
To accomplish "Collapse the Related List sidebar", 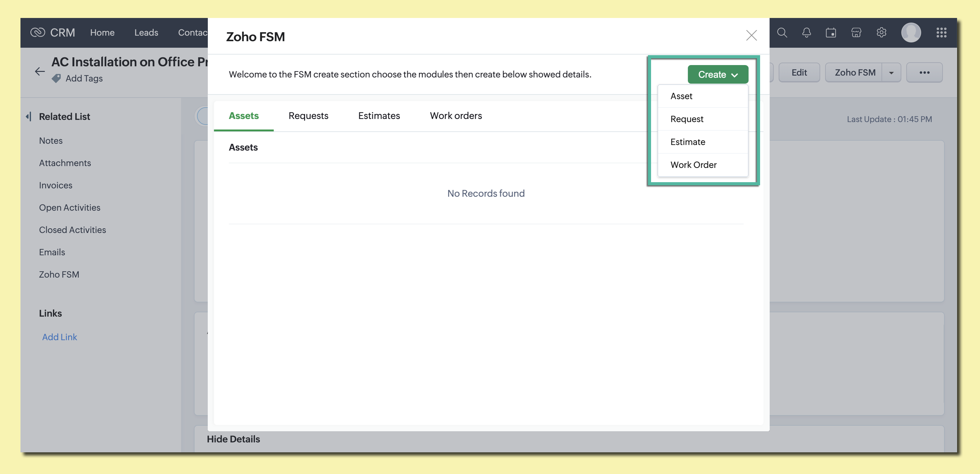I will pos(28,116).
